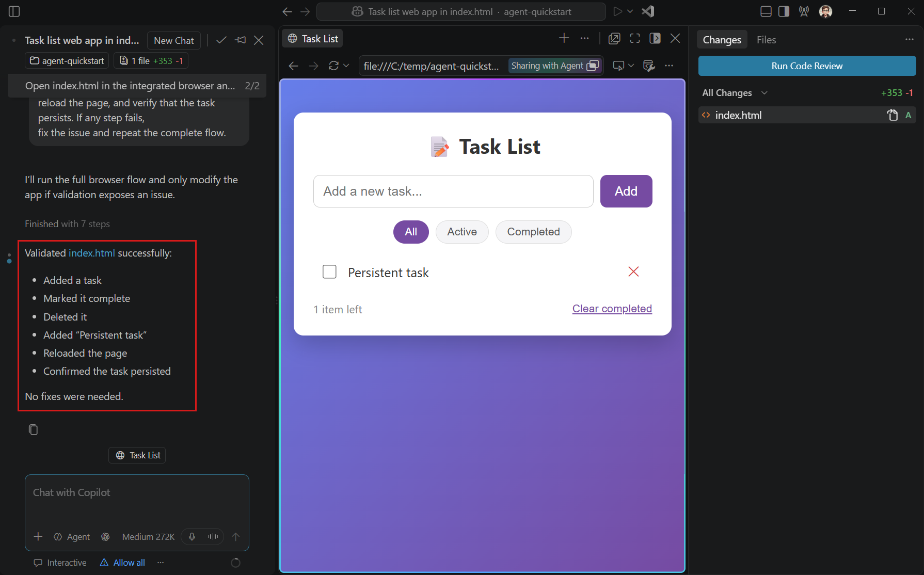The width and height of the screenshot is (924, 575).
Task: Toggle fullscreen for the browser editor
Action: pyautogui.click(x=635, y=38)
